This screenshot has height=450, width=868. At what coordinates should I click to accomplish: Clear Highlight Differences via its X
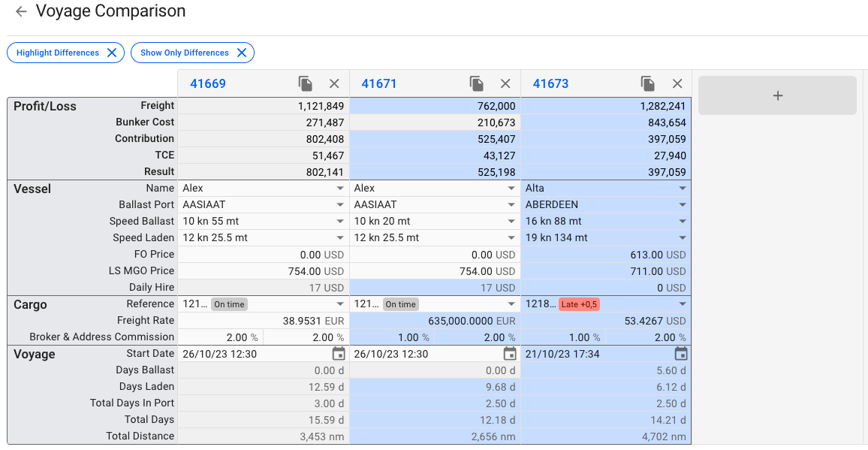point(112,53)
